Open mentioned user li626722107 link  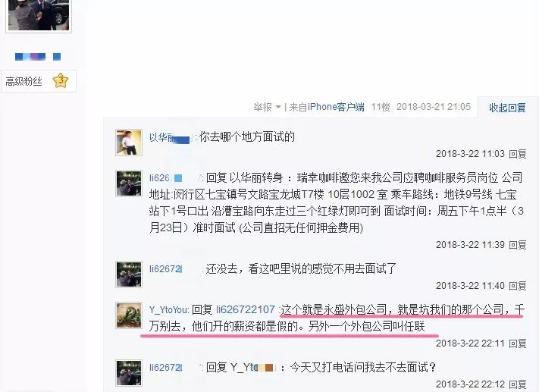click(x=246, y=310)
